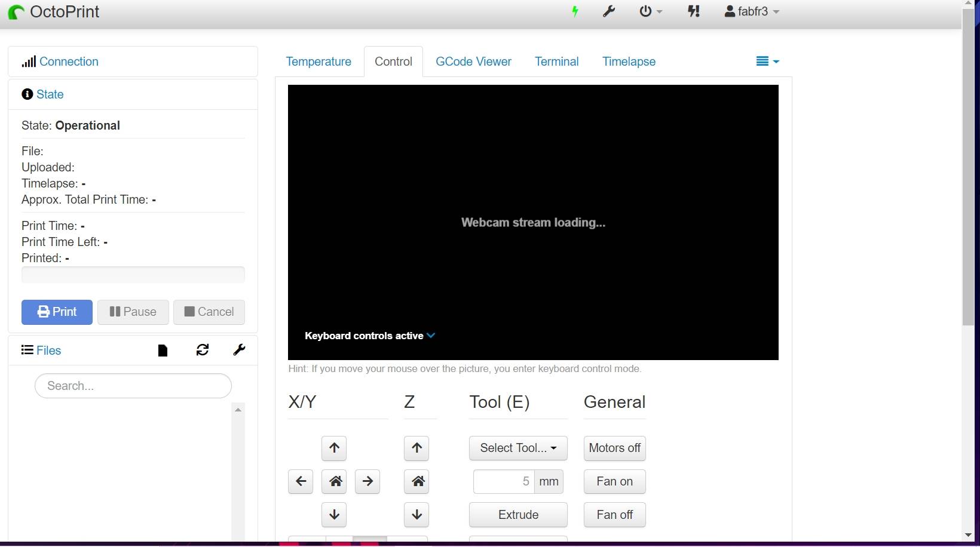Click the Extrude button

click(518, 515)
